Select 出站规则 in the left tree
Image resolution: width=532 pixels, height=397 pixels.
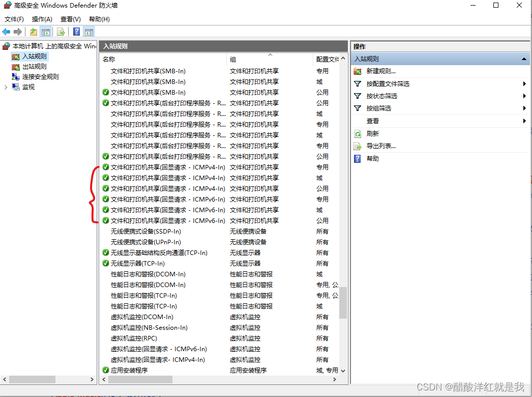pos(34,67)
